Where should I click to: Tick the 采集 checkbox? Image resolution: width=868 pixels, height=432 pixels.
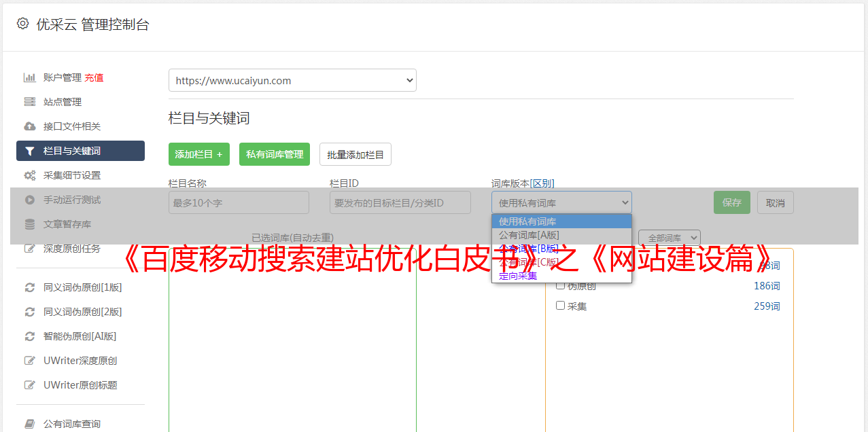pyautogui.click(x=561, y=306)
